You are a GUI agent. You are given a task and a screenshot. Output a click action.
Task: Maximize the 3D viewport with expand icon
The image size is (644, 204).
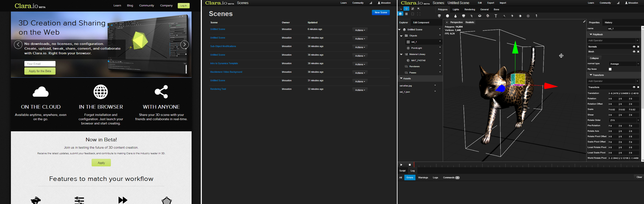[x=584, y=22]
